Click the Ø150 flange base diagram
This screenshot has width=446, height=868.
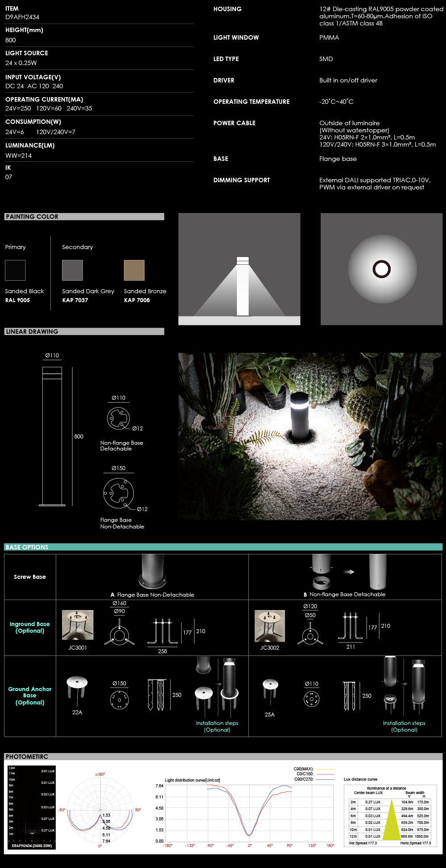pyautogui.click(x=119, y=493)
